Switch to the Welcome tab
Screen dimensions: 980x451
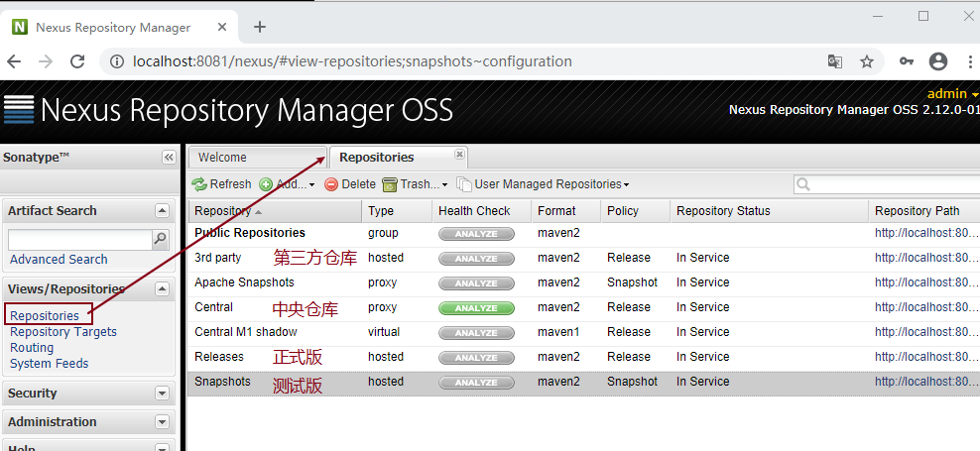point(257,158)
